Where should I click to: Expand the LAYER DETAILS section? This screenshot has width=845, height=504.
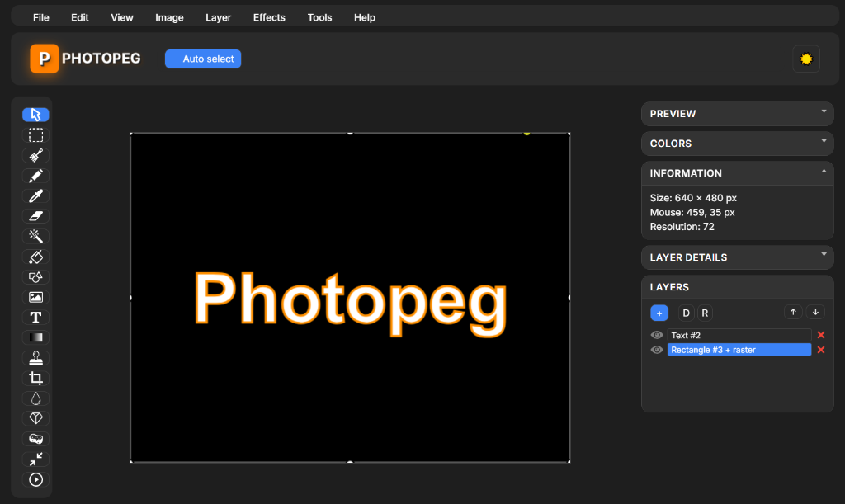[x=737, y=257]
